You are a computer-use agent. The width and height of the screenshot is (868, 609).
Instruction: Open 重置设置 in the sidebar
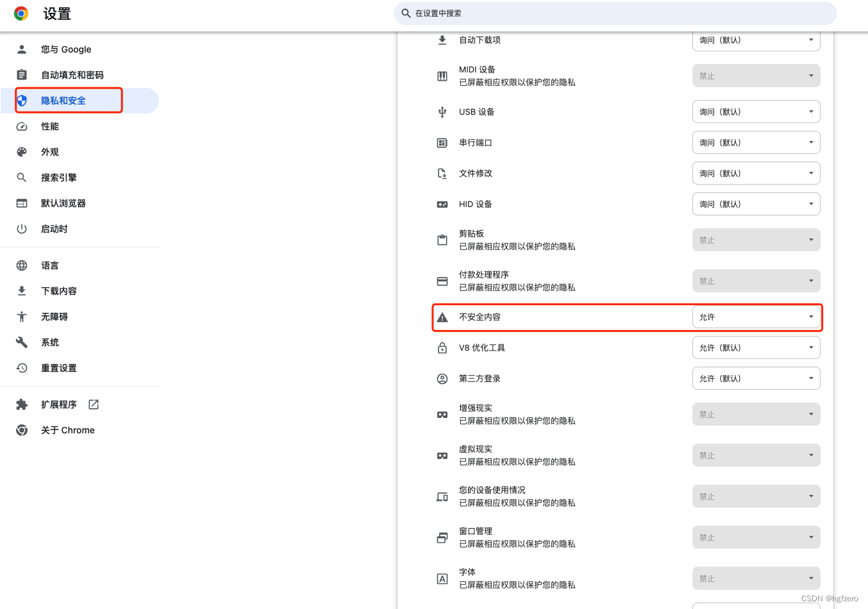pos(59,368)
